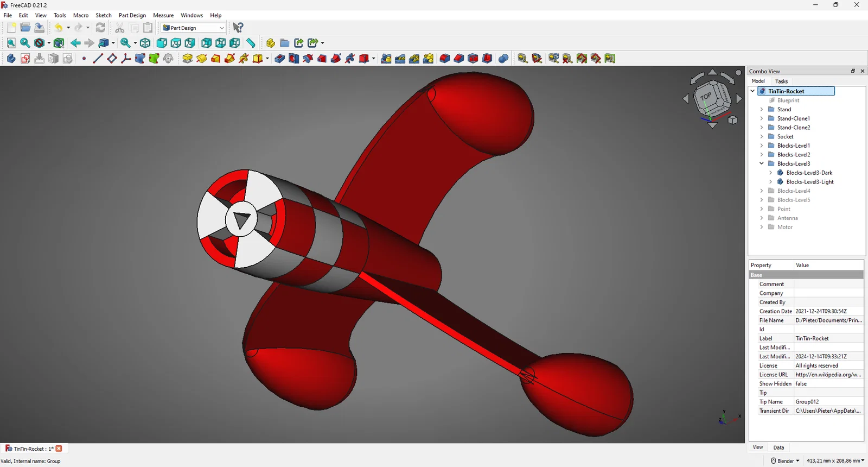868x467 pixels.
Task: Click the Front view cube icon
Action: (x=162, y=43)
